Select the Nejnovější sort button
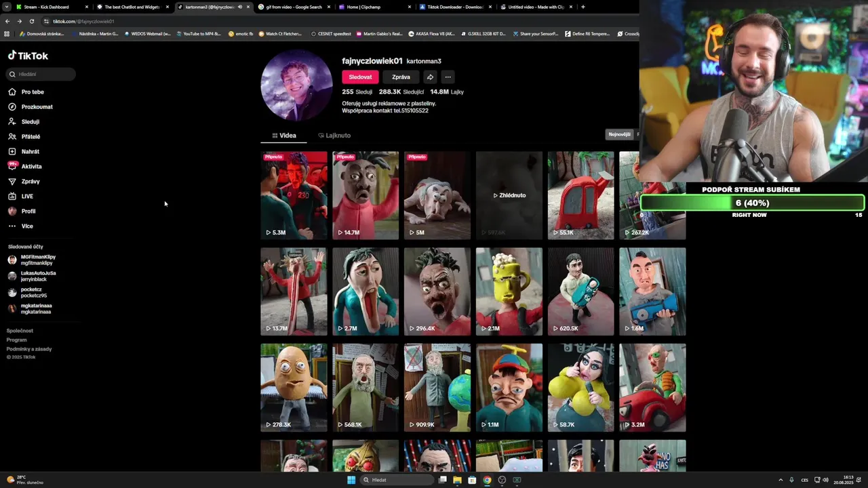Screen dimensions: 868x488 [x=619, y=134]
